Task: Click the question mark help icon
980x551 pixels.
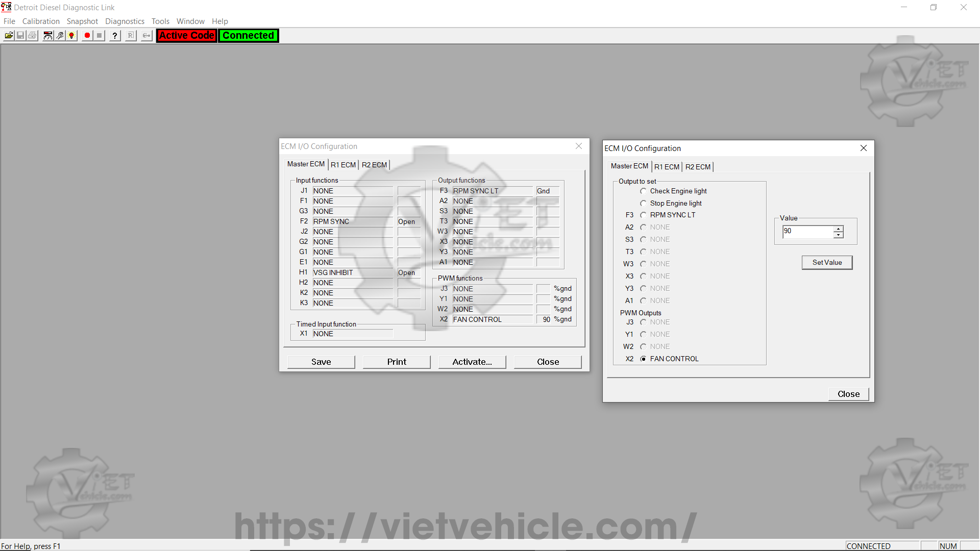Action: 115,35
